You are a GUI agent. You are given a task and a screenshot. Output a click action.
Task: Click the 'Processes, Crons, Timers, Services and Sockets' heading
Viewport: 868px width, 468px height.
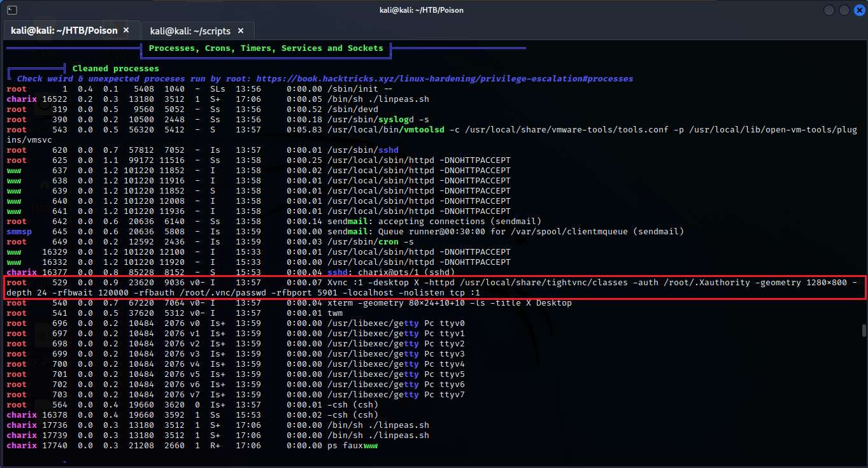click(x=266, y=48)
